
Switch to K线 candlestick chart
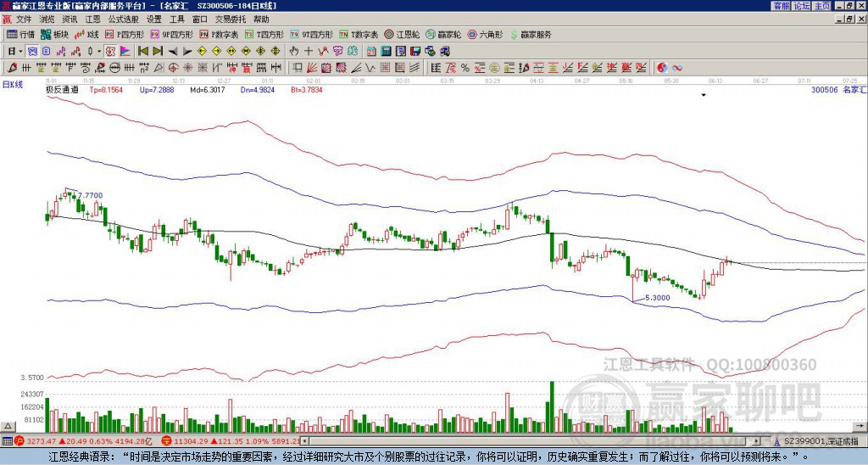click(x=86, y=34)
